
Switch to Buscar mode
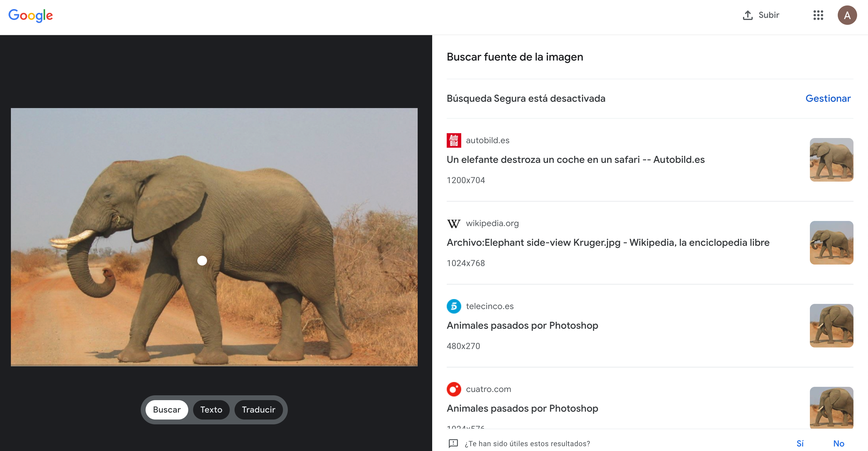(x=166, y=410)
